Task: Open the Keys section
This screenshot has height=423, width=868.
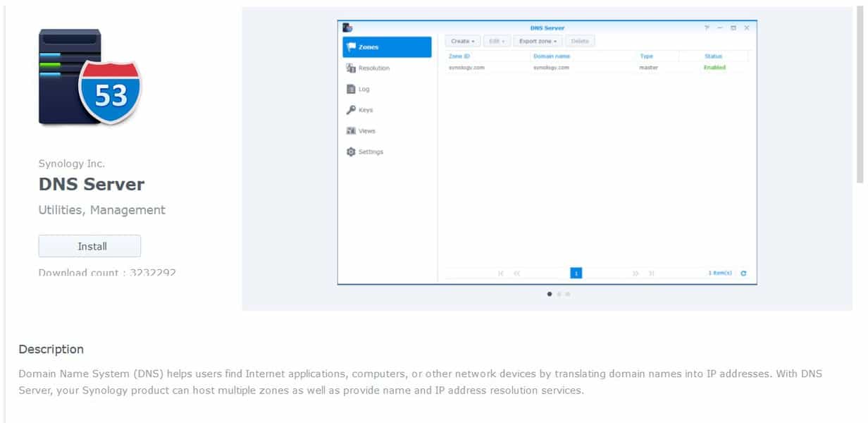Action: 366,110
